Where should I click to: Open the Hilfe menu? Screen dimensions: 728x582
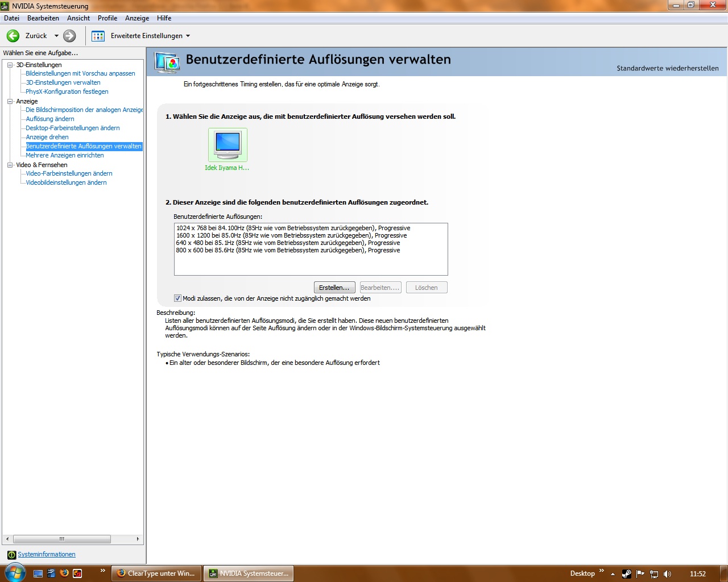[x=164, y=18]
